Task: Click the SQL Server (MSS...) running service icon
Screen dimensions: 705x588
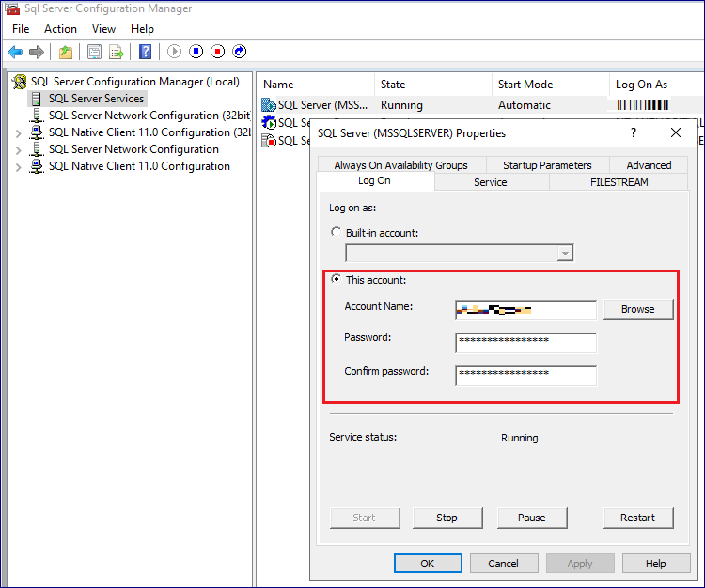Action: coord(269,105)
